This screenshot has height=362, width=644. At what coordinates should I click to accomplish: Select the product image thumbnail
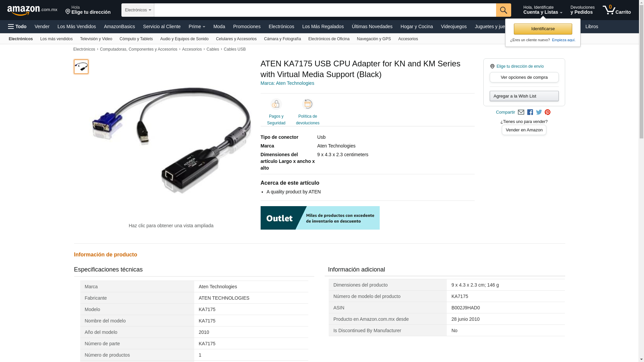pos(81,67)
